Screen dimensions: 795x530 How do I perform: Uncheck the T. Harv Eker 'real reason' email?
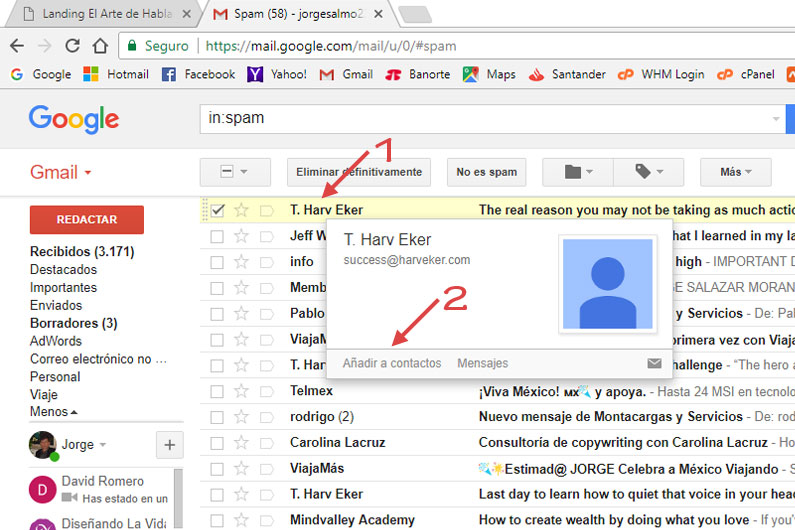[x=217, y=210]
